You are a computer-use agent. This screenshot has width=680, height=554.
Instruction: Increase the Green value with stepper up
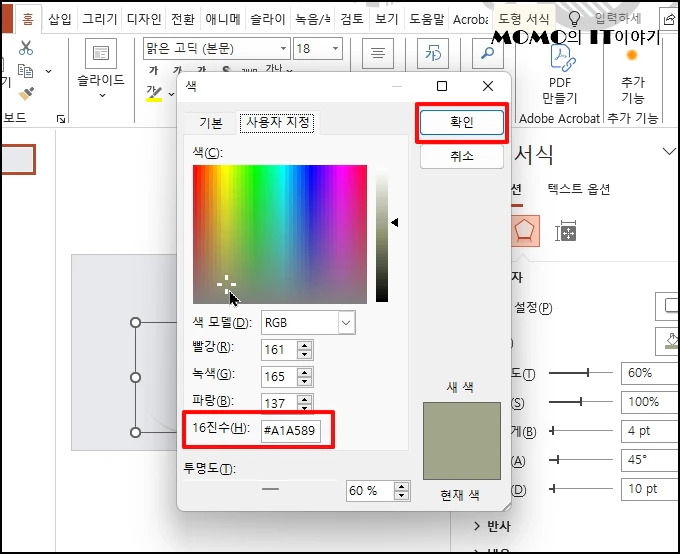(304, 372)
